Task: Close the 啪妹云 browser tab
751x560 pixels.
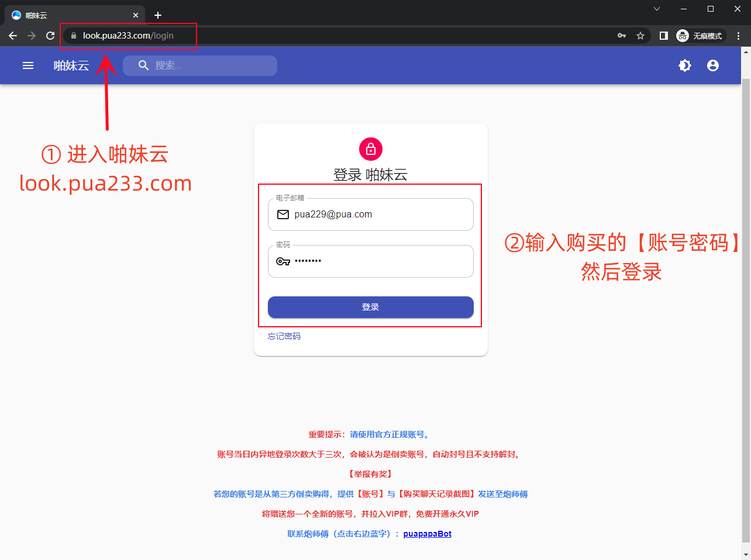Action: click(x=136, y=15)
